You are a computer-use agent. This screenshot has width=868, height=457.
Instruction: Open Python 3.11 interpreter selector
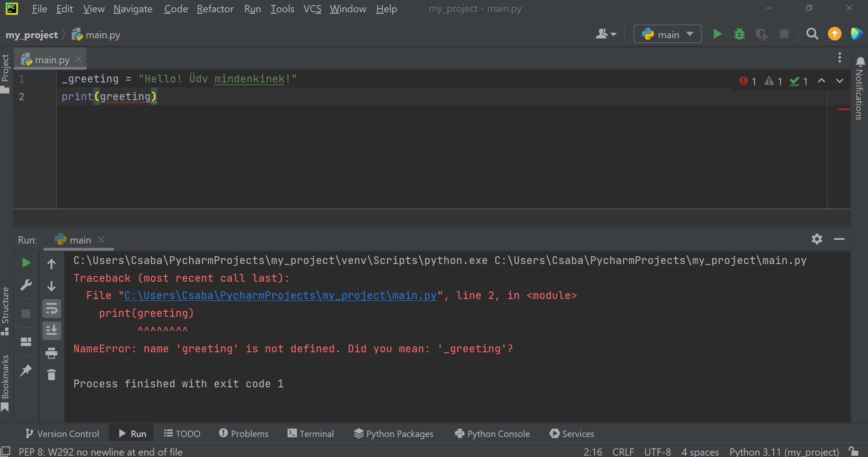click(x=784, y=452)
